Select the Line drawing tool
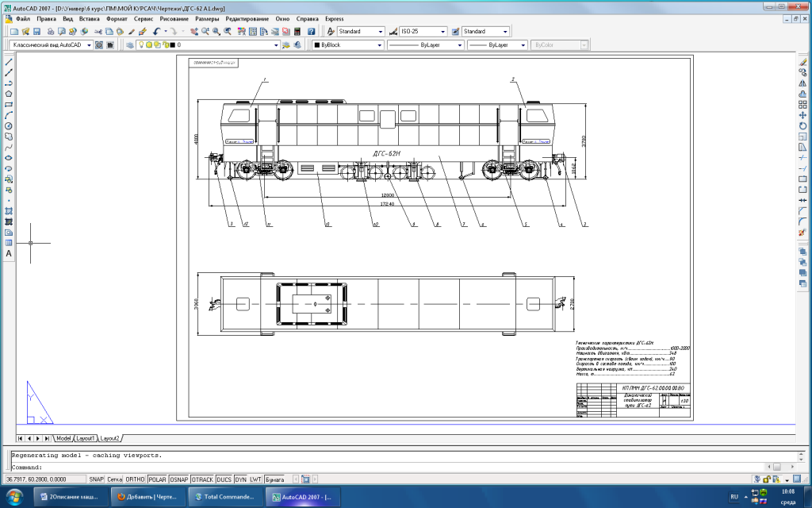 [x=9, y=62]
